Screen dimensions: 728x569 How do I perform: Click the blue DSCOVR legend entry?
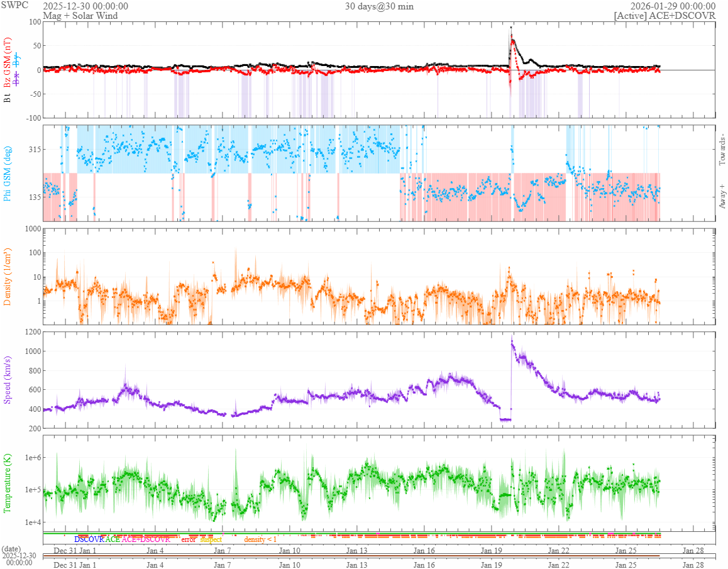coord(89,539)
